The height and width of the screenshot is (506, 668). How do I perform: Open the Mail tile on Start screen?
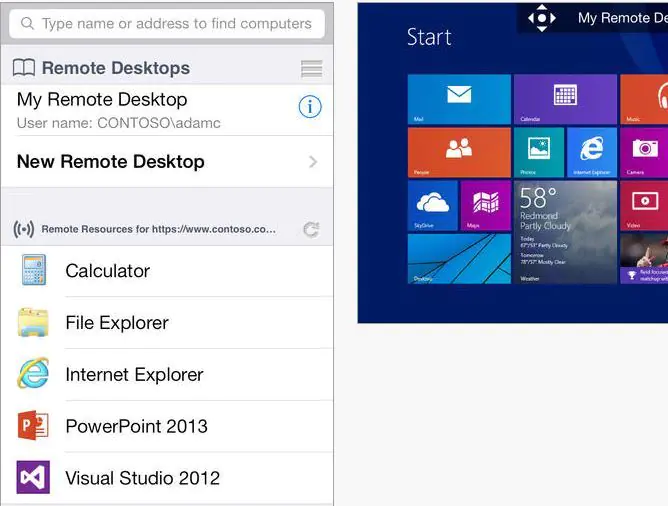(x=459, y=99)
